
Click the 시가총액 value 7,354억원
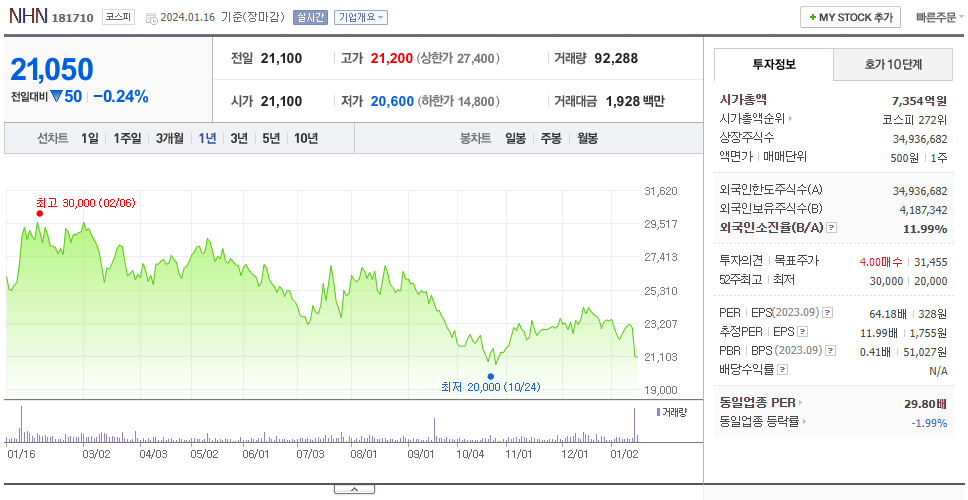(919, 101)
